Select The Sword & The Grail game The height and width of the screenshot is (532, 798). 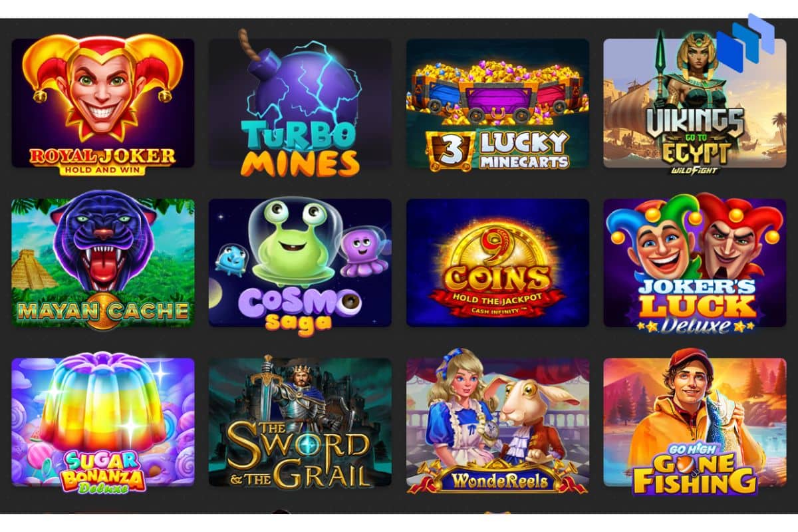[300, 422]
